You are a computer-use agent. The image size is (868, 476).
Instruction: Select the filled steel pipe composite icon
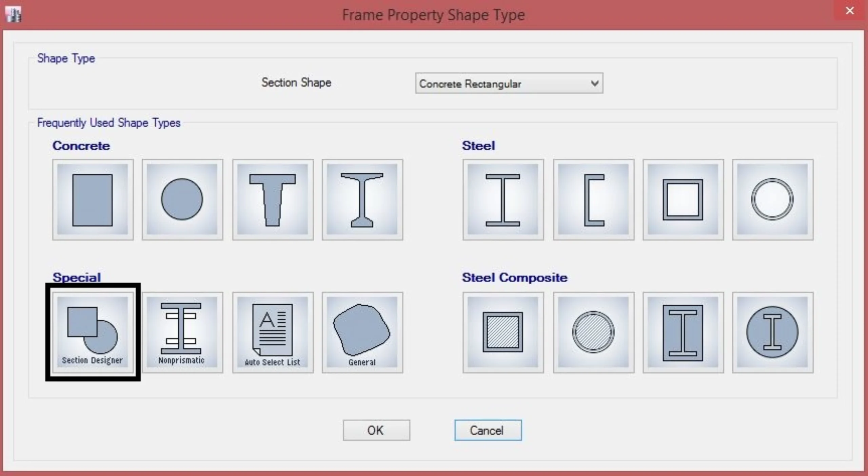593,332
